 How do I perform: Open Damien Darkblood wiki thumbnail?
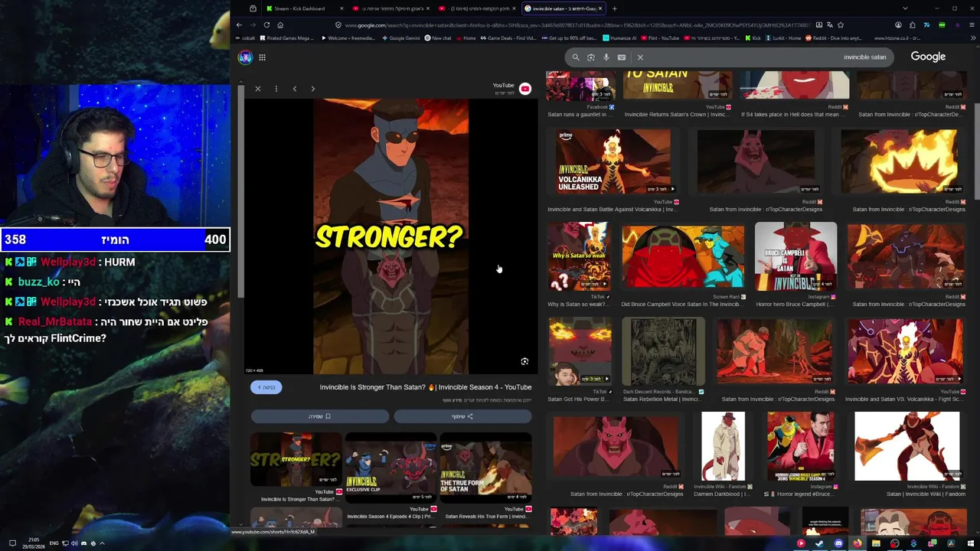point(723,447)
